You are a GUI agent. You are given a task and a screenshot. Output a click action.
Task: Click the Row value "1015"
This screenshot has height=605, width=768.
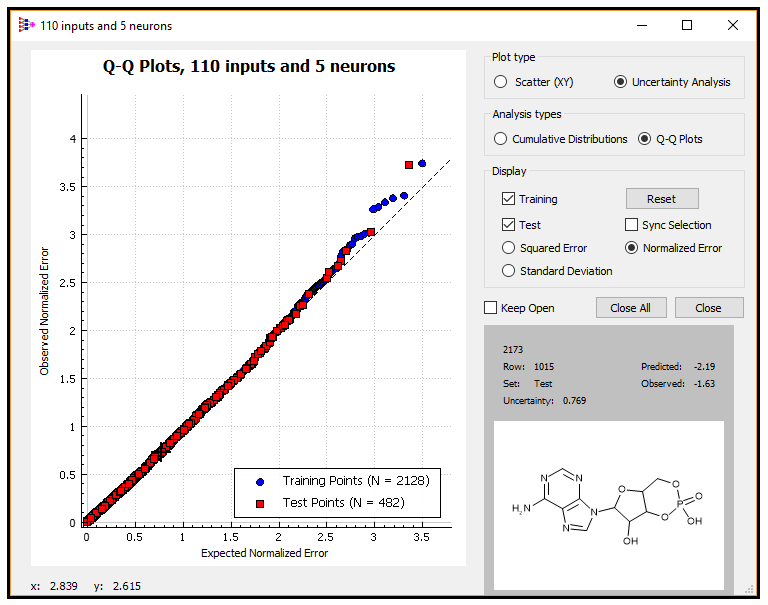tap(544, 366)
